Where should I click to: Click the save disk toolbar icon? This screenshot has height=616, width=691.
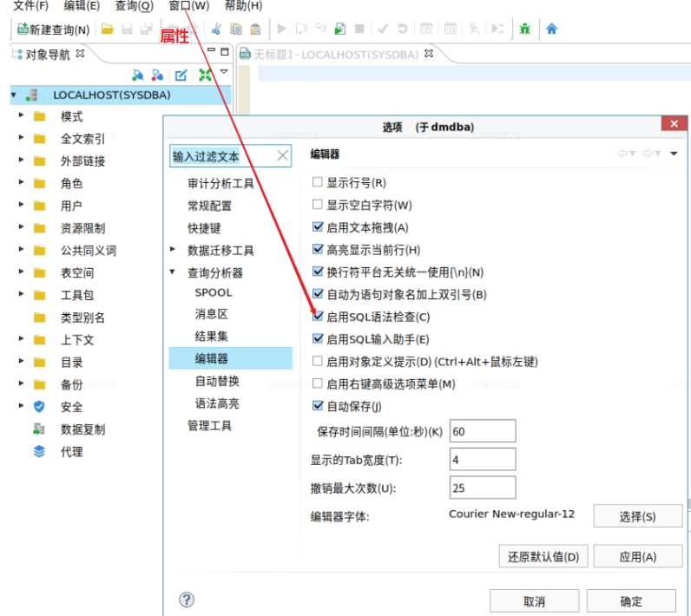(x=127, y=29)
